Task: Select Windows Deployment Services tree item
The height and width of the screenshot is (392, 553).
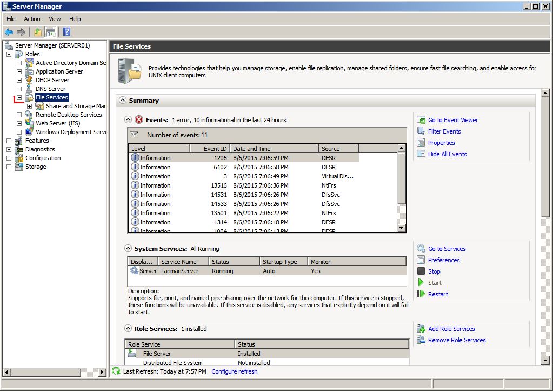Action: click(x=70, y=132)
